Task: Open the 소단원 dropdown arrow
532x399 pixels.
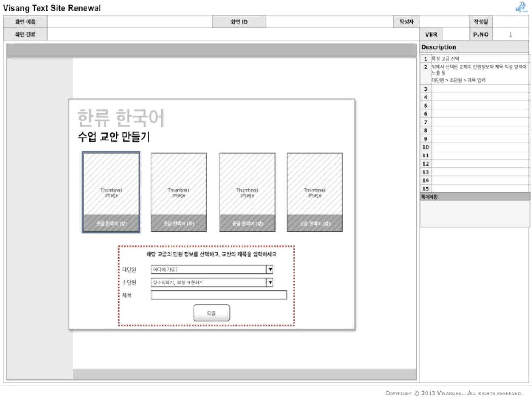Action: [270, 282]
